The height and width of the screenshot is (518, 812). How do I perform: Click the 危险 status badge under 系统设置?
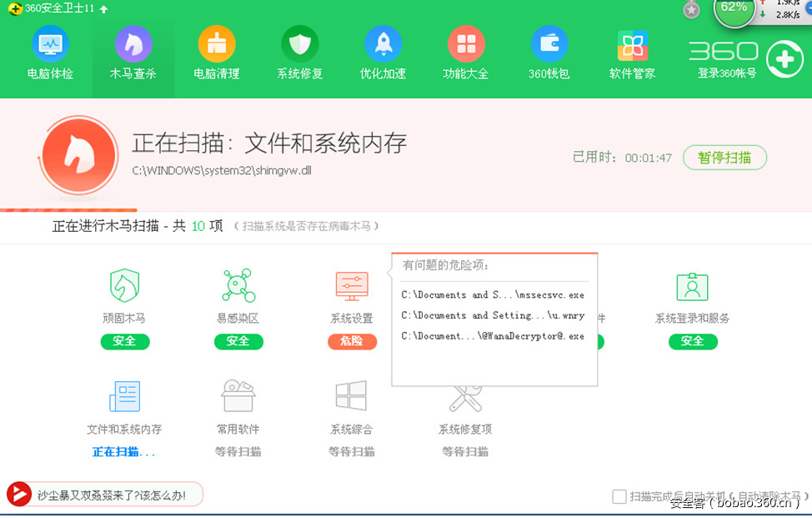pyautogui.click(x=352, y=341)
